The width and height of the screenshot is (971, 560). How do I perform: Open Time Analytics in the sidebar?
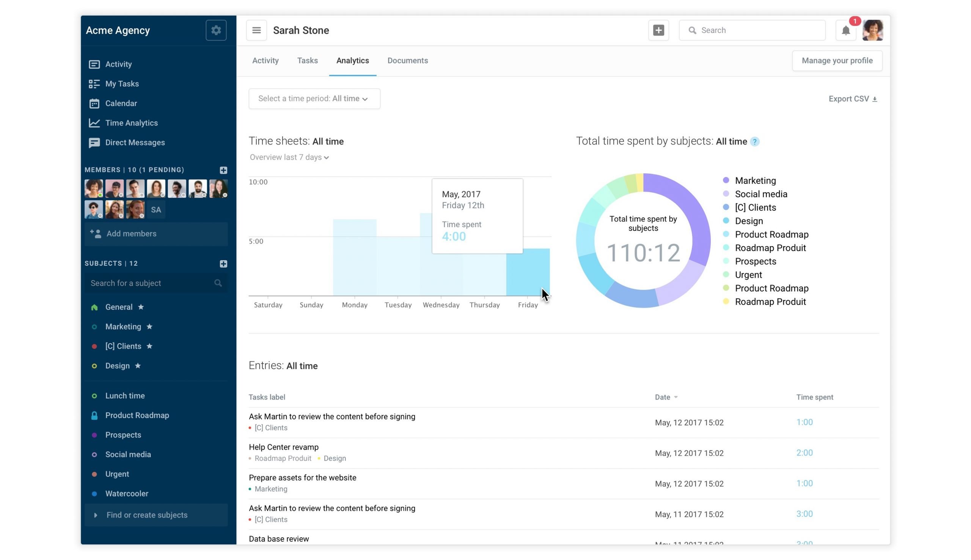coord(131,123)
